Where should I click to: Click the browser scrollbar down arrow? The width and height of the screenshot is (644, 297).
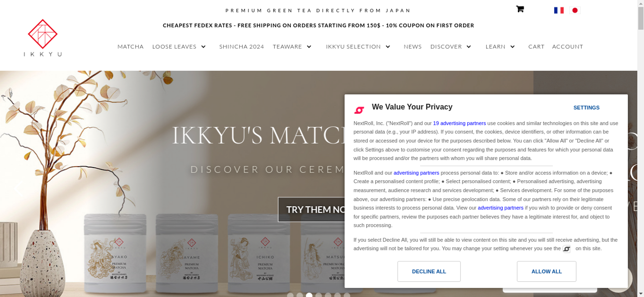tap(640, 293)
